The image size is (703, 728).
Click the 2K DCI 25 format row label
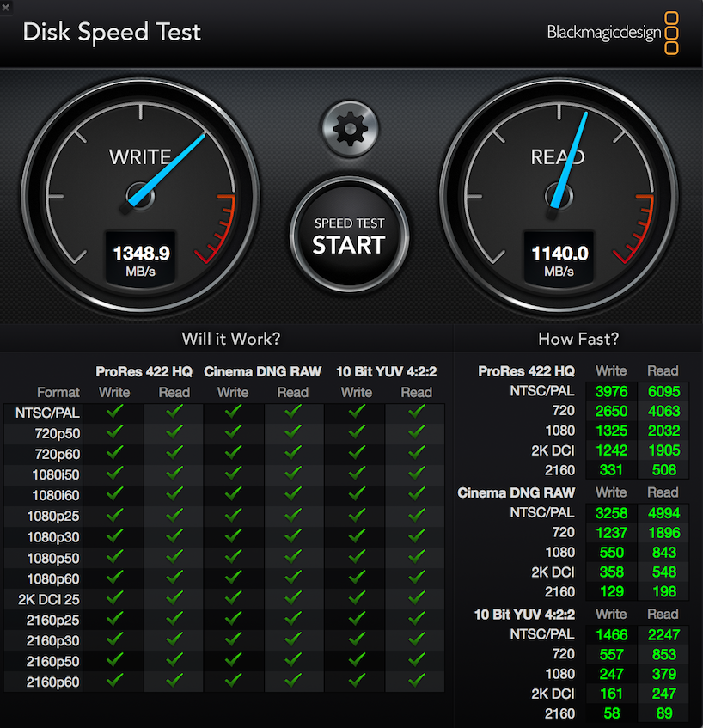pyautogui.click(x=49, y=599)
